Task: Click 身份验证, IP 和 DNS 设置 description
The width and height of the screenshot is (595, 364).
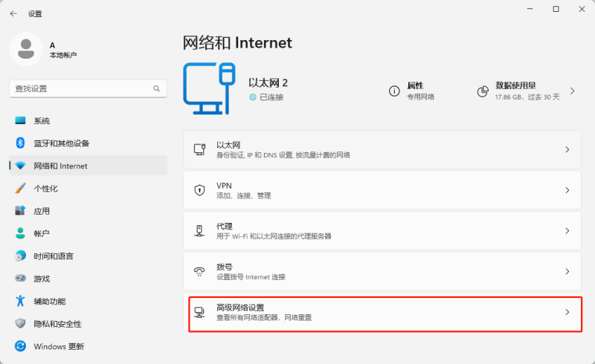Action: pyautogui.click(x=283, y=155)
